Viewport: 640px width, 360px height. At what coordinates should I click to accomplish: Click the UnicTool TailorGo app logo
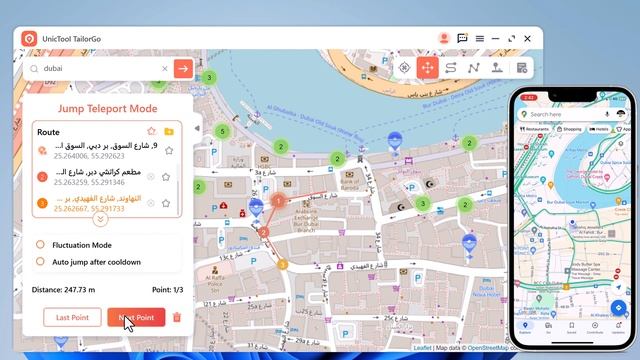click(29, 39)
